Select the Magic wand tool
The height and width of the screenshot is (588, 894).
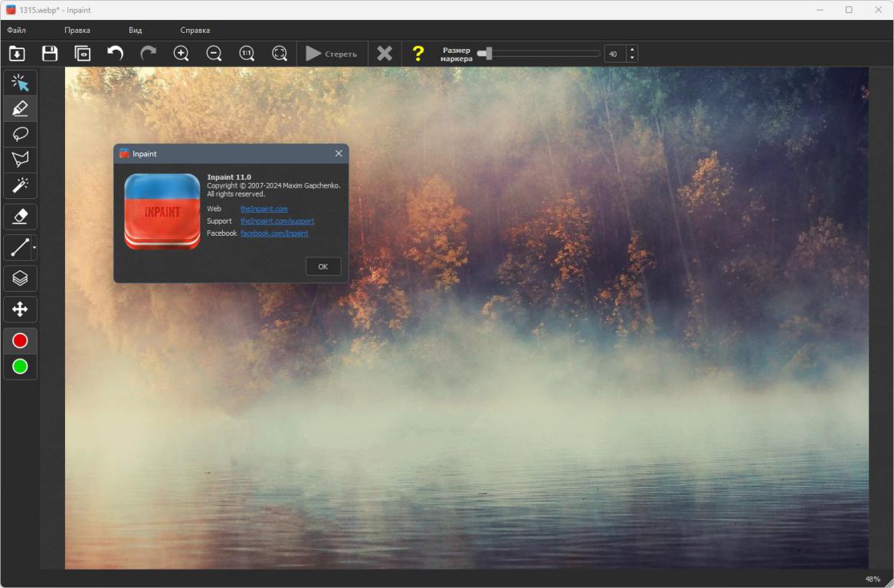pos(21,184)
